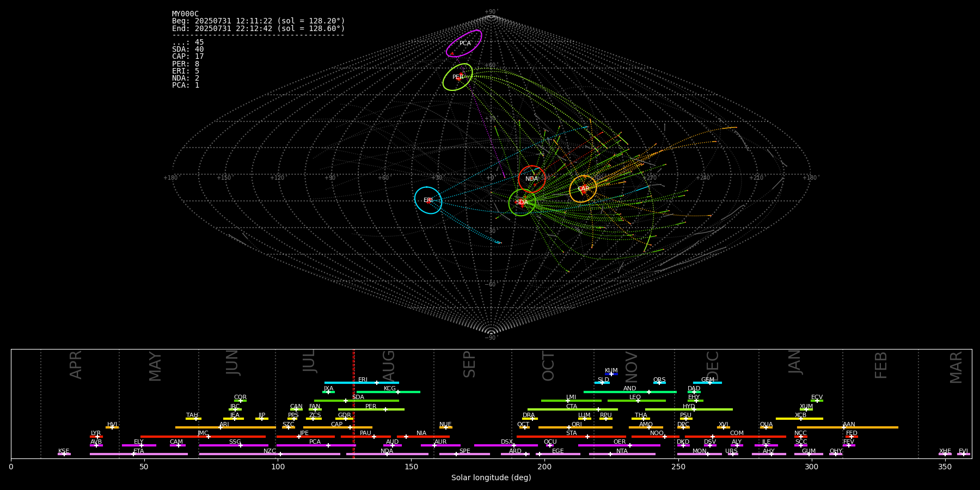Click the 'NDA: 2' count in the legend

186,78
